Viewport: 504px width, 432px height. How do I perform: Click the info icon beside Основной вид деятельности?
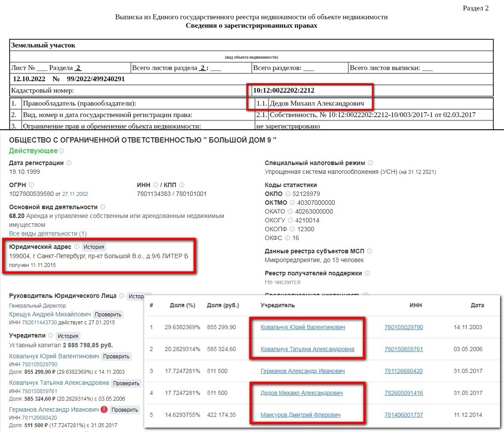[x=103, y=207]
